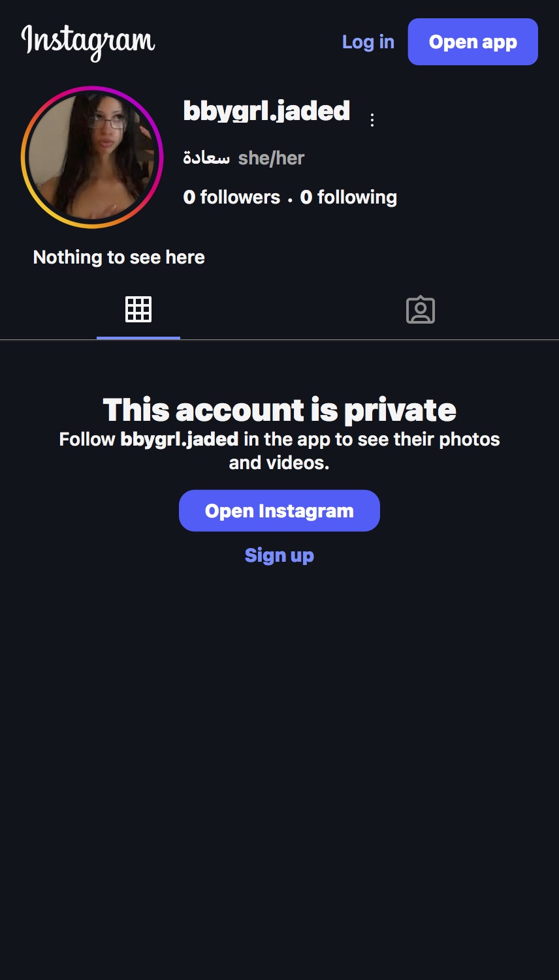Viewport: 559px width, 980px height.
Task: Click the she/her pronouns text
Action: (272, 158)
